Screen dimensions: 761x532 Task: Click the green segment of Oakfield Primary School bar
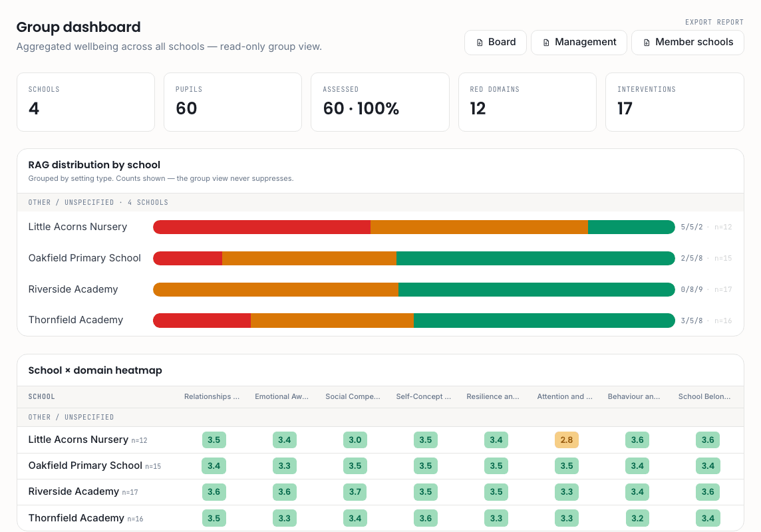click(535, 259)
